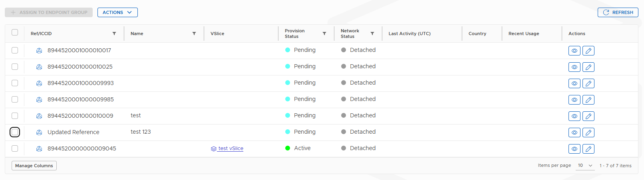Check the row 8944520001000010009
The width and height of the screenshot is (644, 180).
coord(15,116)
